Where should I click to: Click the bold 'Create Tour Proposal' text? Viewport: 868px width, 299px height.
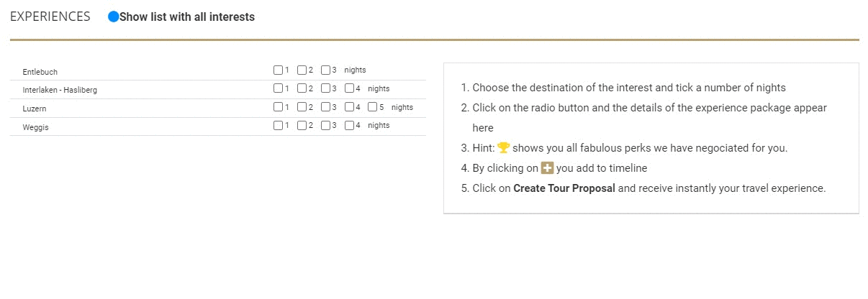point(564,188)
